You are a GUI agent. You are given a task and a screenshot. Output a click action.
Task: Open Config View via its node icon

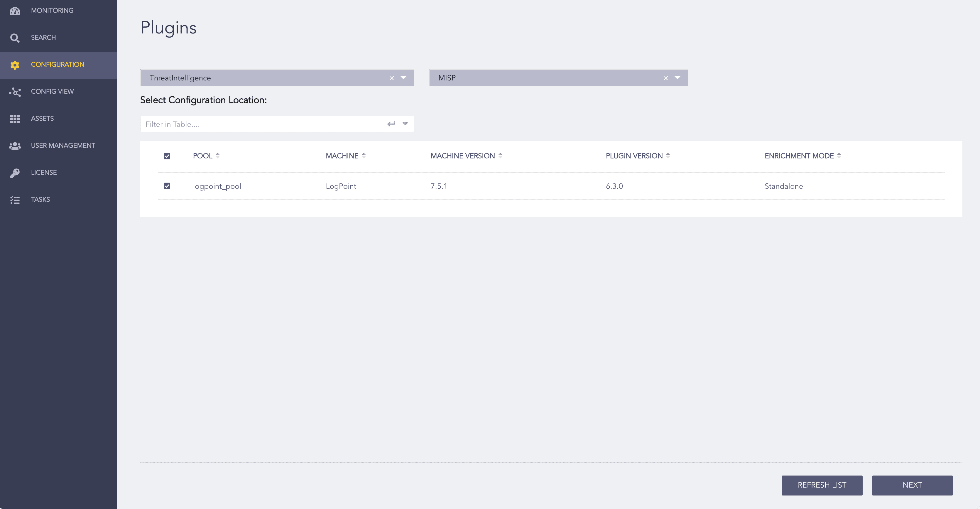15,92
